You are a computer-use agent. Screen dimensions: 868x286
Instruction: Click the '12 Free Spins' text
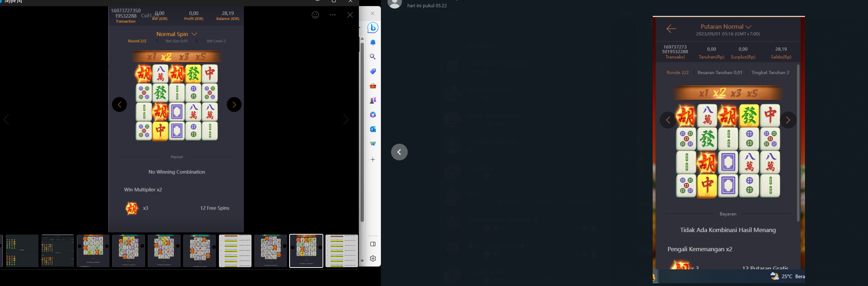[x=215, y=208]
